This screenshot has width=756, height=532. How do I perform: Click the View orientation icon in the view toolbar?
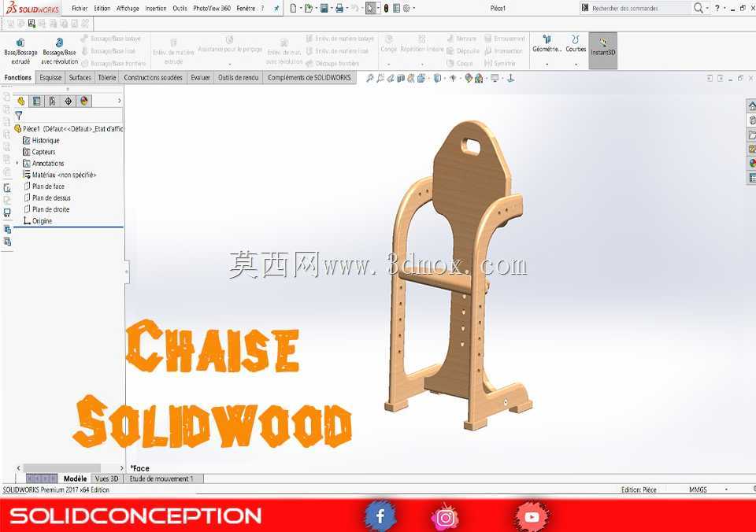click(421, 78)
